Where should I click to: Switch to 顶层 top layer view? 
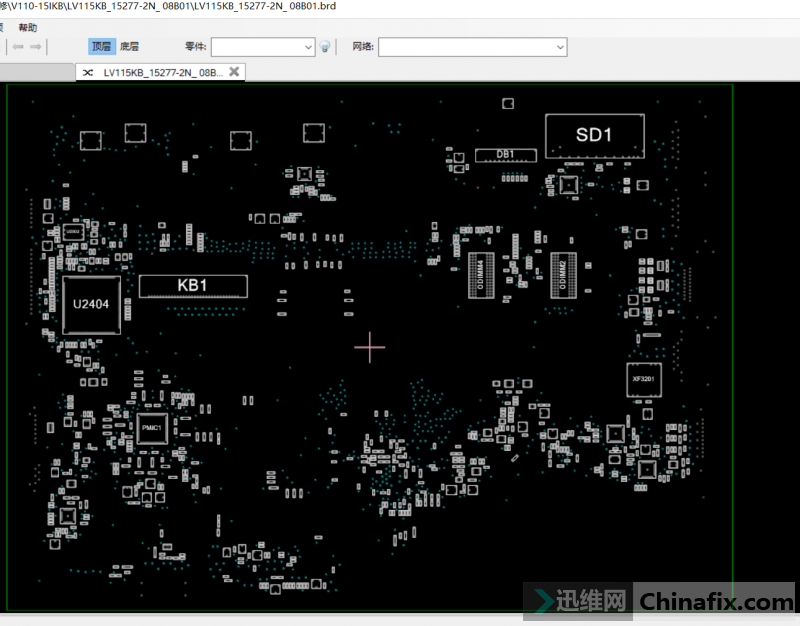pyautogui.click(x=101, y=47)
